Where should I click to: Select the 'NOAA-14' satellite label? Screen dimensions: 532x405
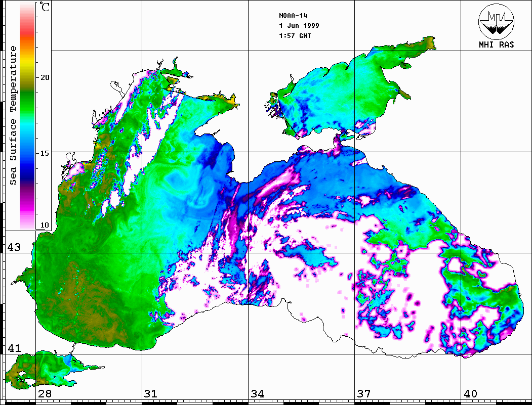click(293, 16)
